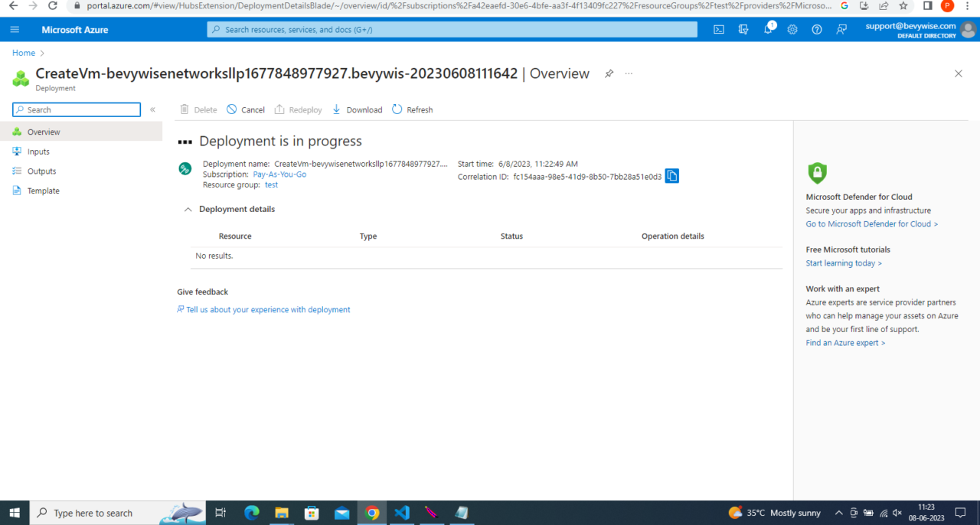Navigate to Home via breadcrumb
Image resolution: width=980 pixels, height=525 pixels.
pos(24,53)
